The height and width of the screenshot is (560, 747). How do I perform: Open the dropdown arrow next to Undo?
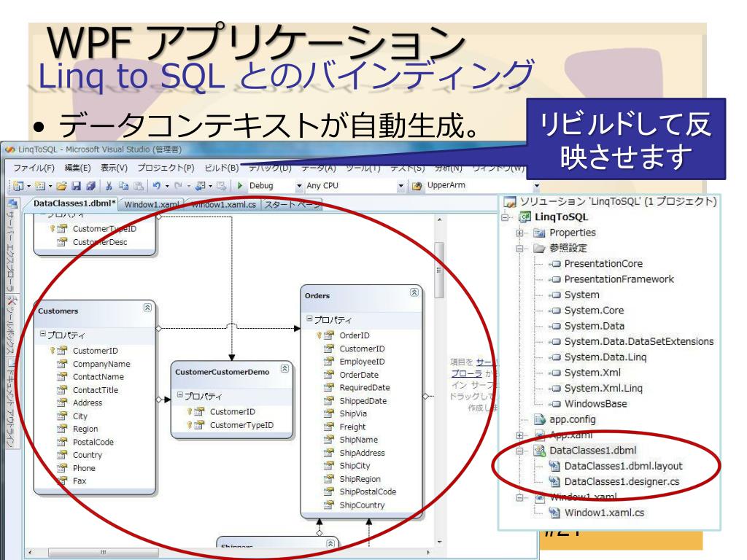(167, 186)
